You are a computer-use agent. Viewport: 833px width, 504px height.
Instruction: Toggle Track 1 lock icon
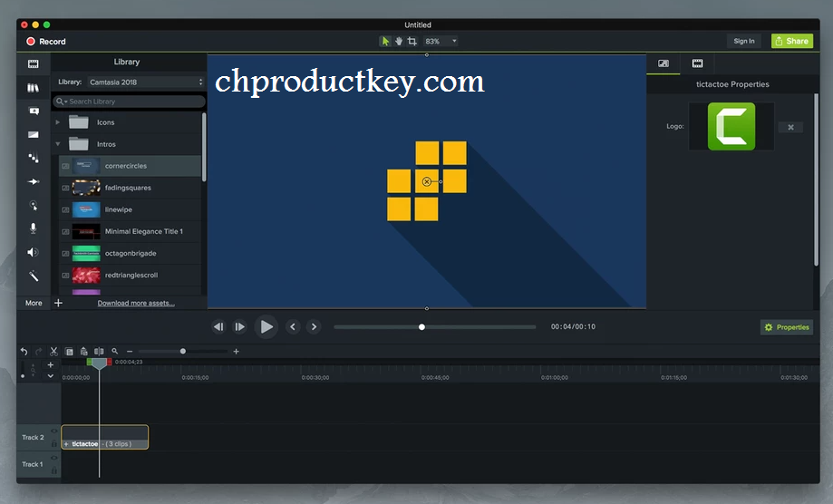tap(54, 470)
